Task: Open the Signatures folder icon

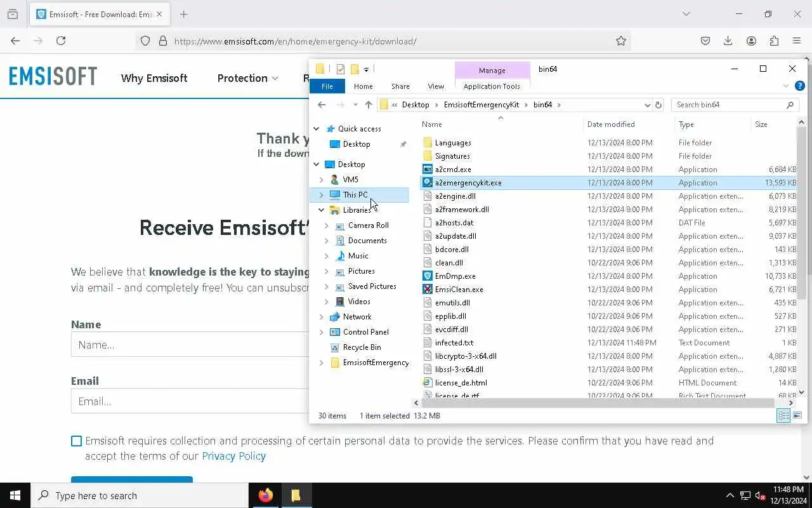Action: point(428,156)
